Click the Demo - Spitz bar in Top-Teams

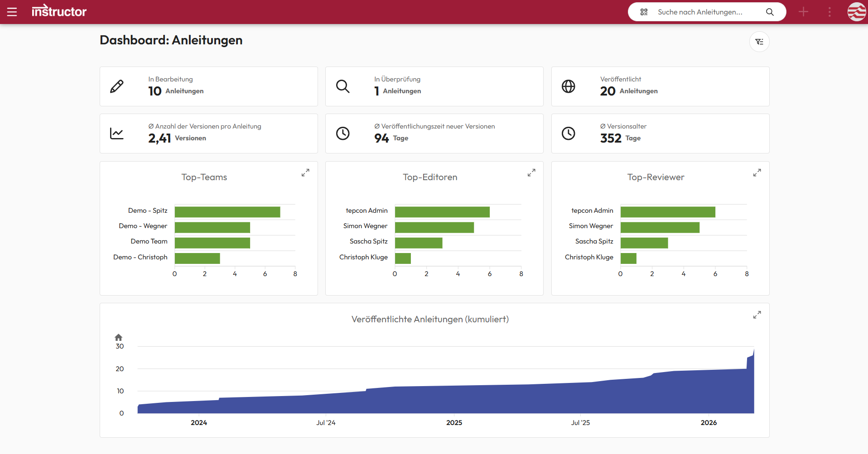[227, 212]
